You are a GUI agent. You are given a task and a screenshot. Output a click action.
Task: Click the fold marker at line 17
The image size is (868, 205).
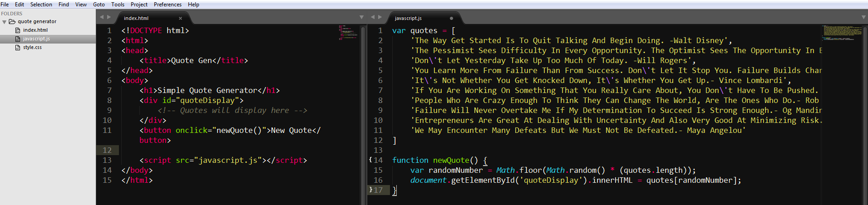pos(370,190)
